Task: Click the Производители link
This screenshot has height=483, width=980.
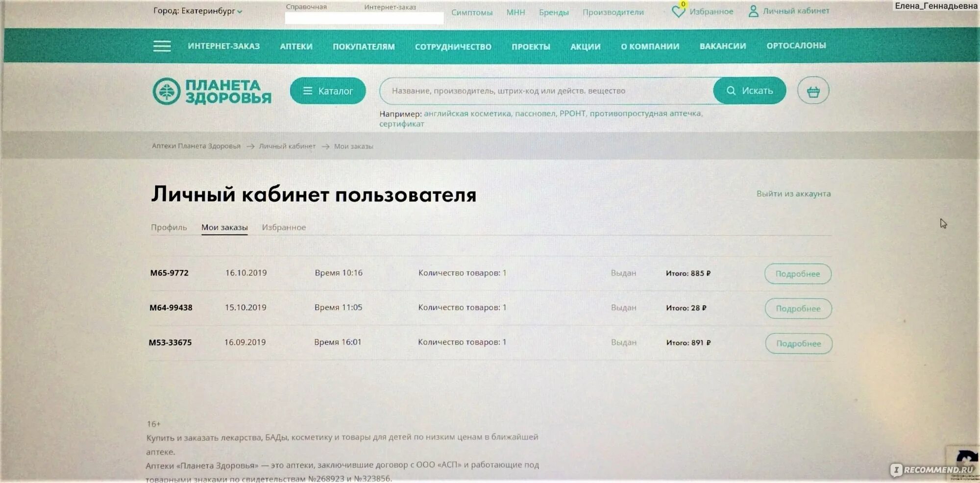Action: pos(613,12)
